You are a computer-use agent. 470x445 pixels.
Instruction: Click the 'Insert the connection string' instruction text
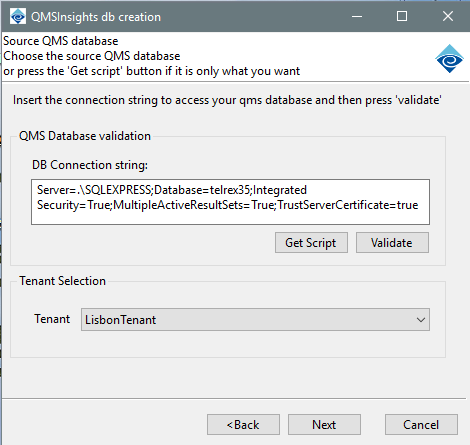click(227, 100)
